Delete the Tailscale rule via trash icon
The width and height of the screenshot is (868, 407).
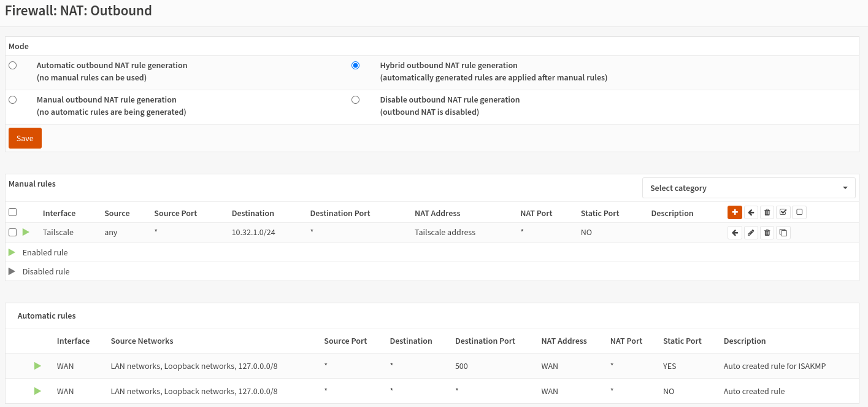(x=767, y=233)
